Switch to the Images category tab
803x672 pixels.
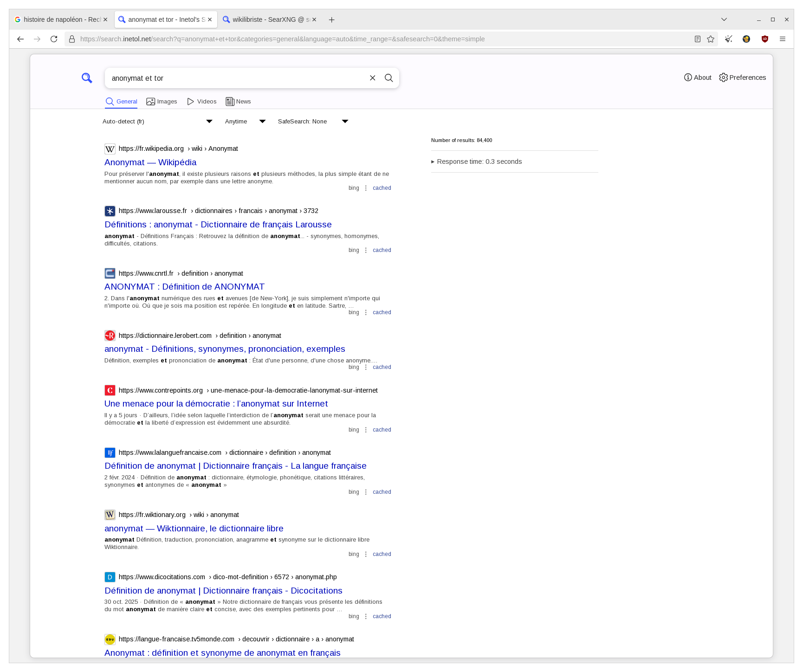tap(162, 101)
